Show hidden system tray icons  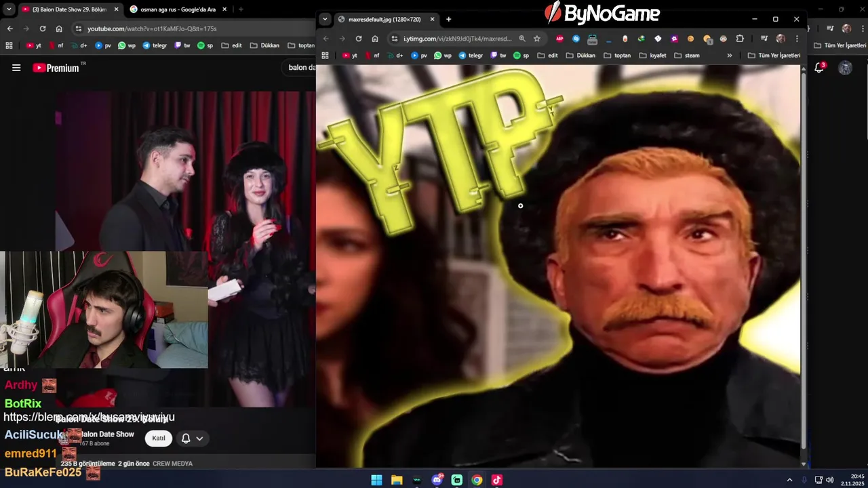tap(789, 480)
